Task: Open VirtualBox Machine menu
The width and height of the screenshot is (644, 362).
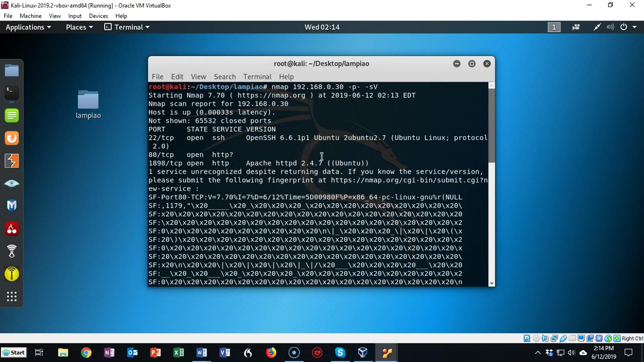Action: tap(31, 16)
